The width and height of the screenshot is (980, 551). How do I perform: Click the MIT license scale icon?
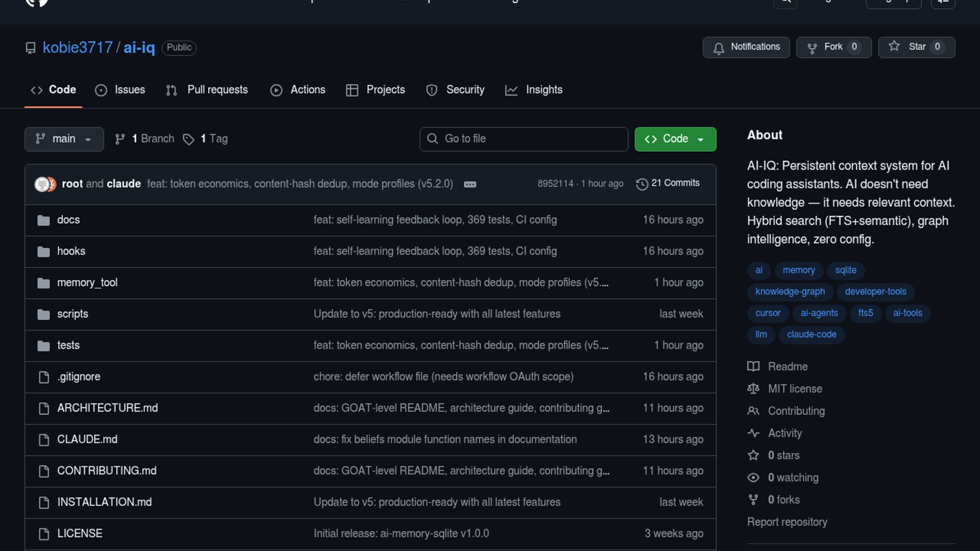(753, 389)
